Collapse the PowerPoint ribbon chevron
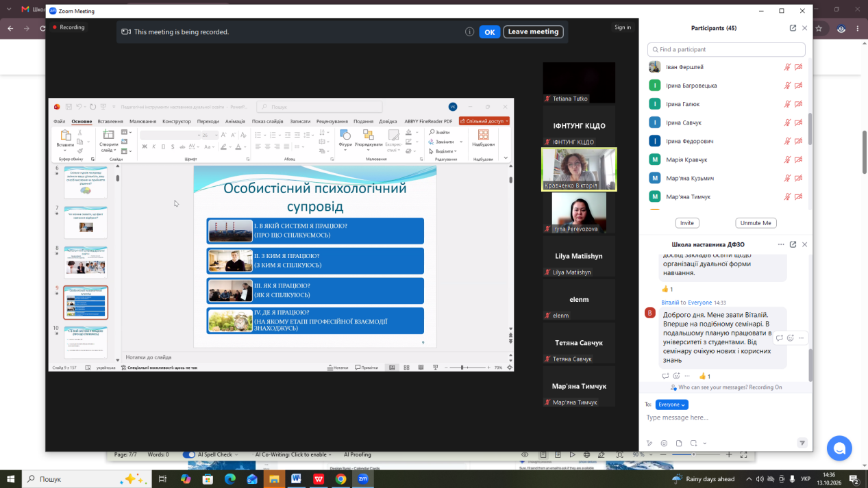 [506, 158]
